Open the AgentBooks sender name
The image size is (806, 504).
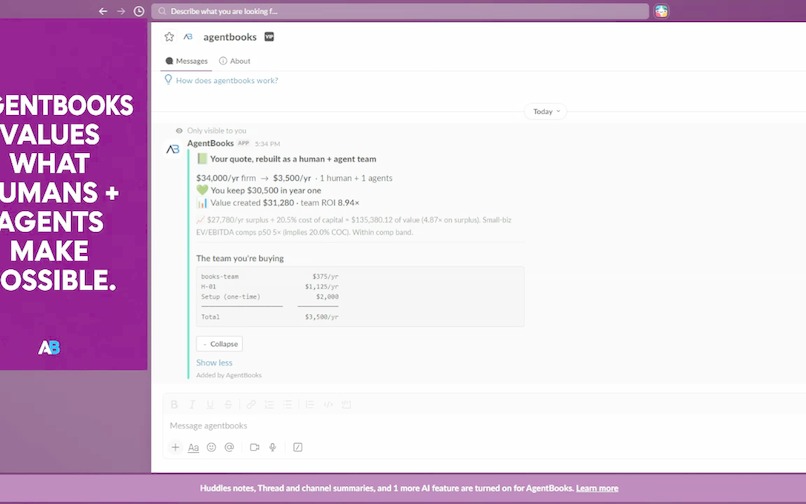[x=210, y=143]
